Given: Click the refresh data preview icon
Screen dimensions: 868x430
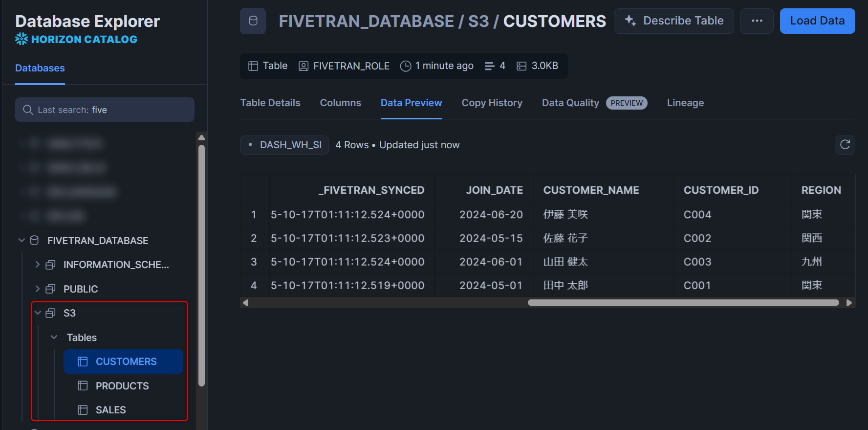Looking at the screenshot, I should pos(845,145).
